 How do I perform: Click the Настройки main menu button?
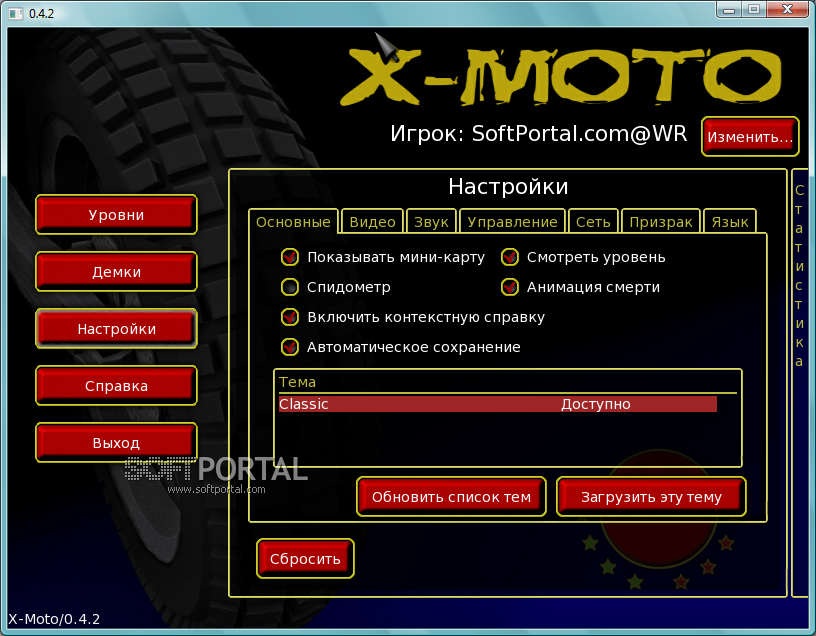click(116, 328)
